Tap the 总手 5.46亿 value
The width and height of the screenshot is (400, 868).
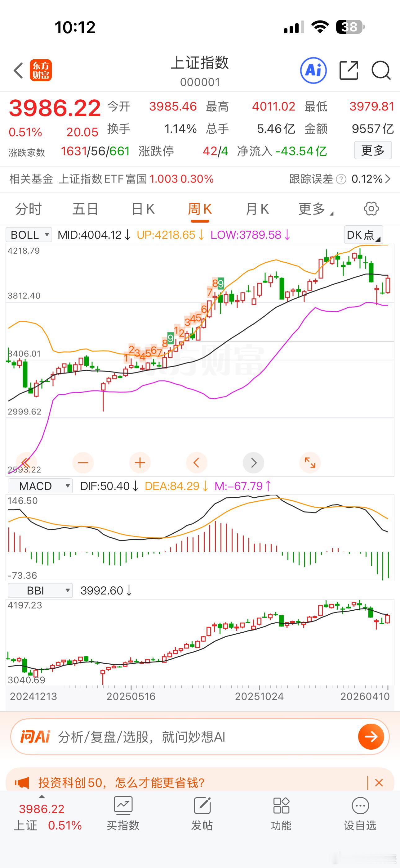click(276, 129)
